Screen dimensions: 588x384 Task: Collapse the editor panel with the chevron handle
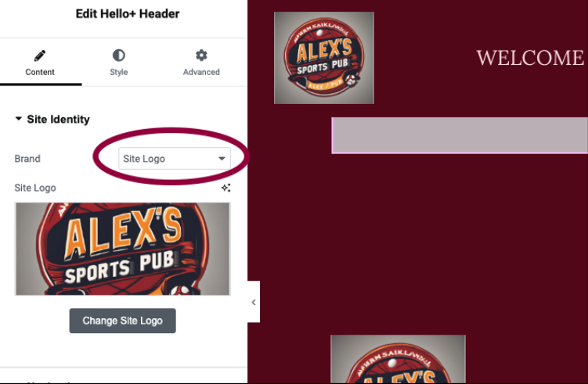254,302
